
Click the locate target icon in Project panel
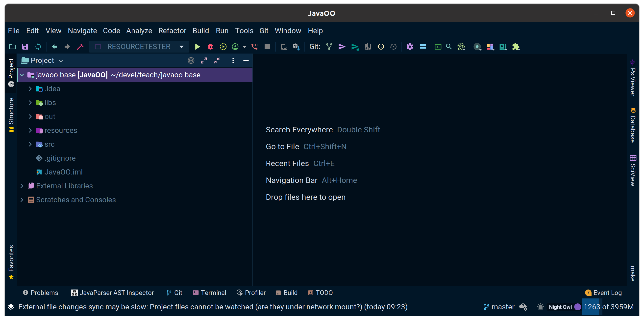(191, 60)
